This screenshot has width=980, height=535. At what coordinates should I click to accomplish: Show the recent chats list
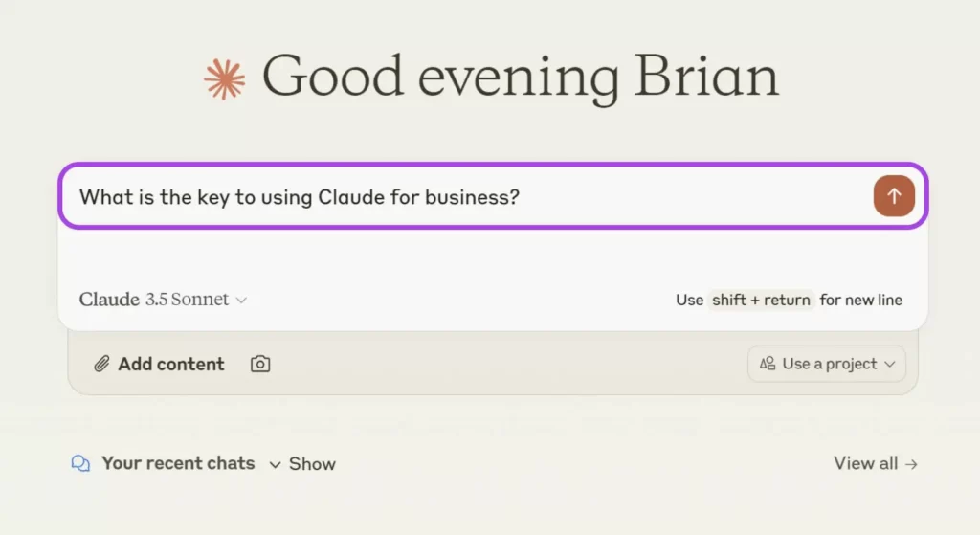[312, 463]
